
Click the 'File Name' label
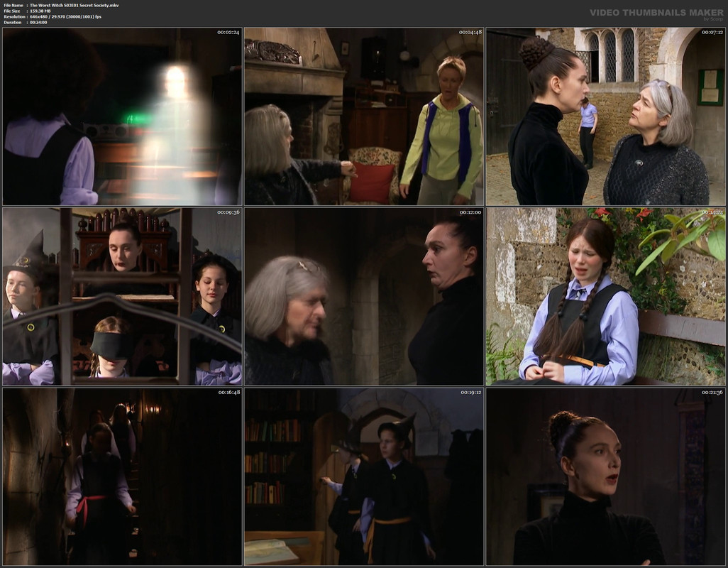[13, 5]
